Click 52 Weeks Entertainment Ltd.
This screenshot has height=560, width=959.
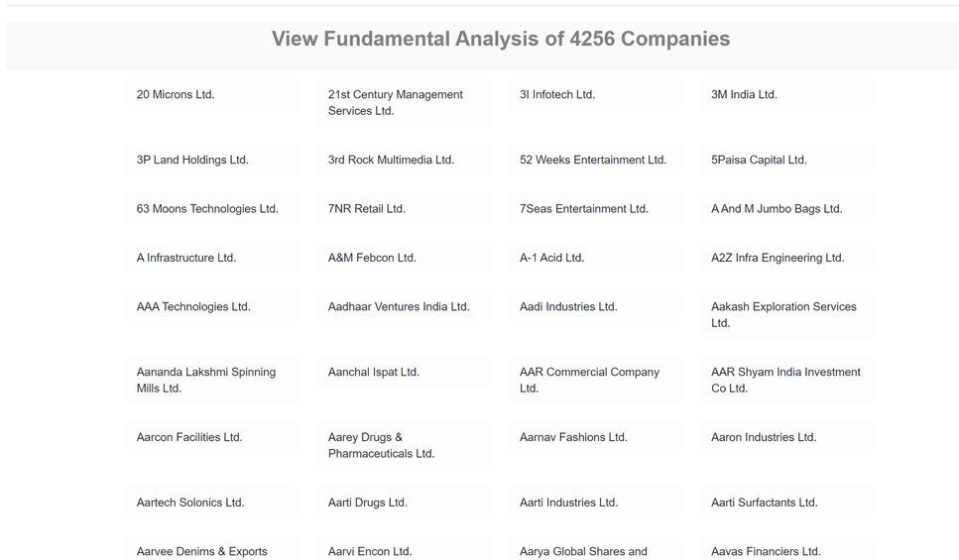coord(593,161)
